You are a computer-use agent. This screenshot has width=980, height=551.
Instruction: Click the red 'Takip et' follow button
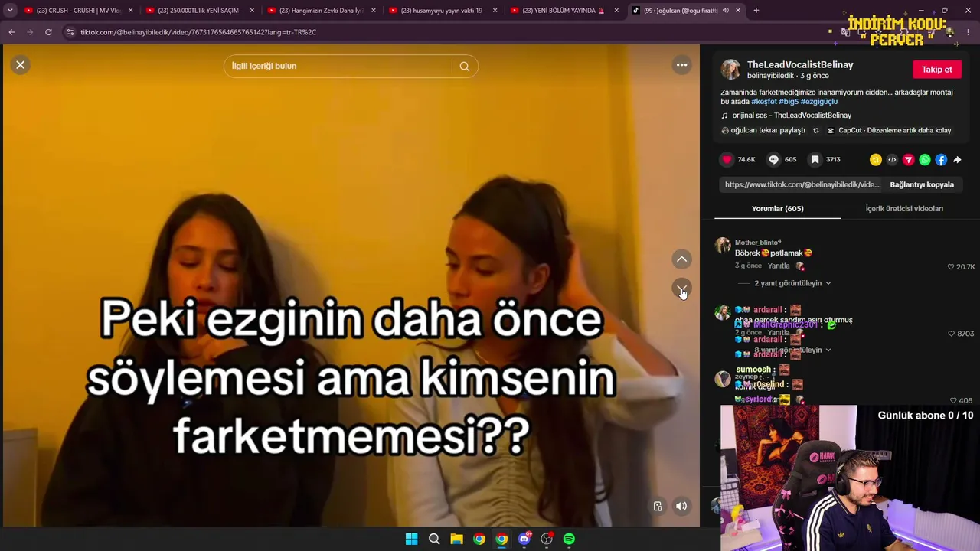coord(937,70)
